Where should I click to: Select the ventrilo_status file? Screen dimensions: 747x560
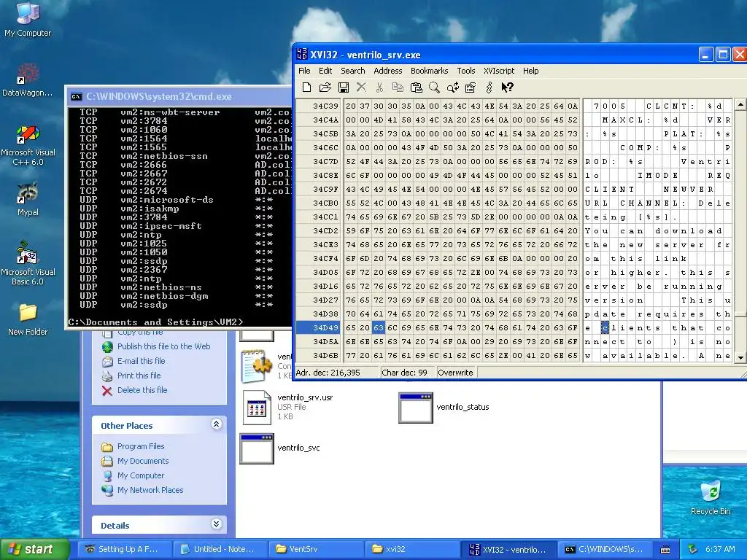[x=444, y=407]
